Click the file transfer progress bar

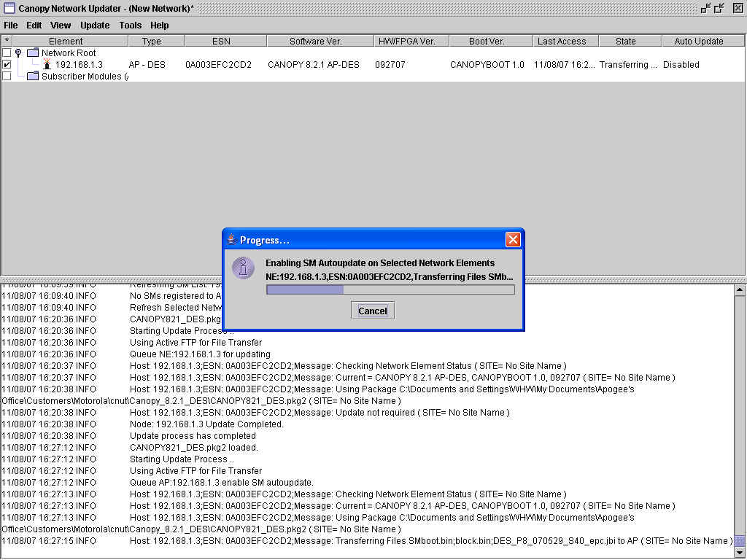tap(390, 289)
